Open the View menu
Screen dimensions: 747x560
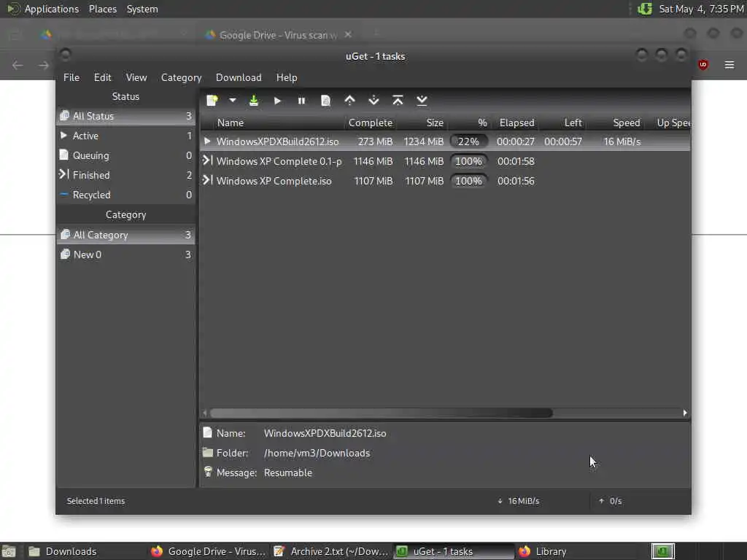point(136,77)
